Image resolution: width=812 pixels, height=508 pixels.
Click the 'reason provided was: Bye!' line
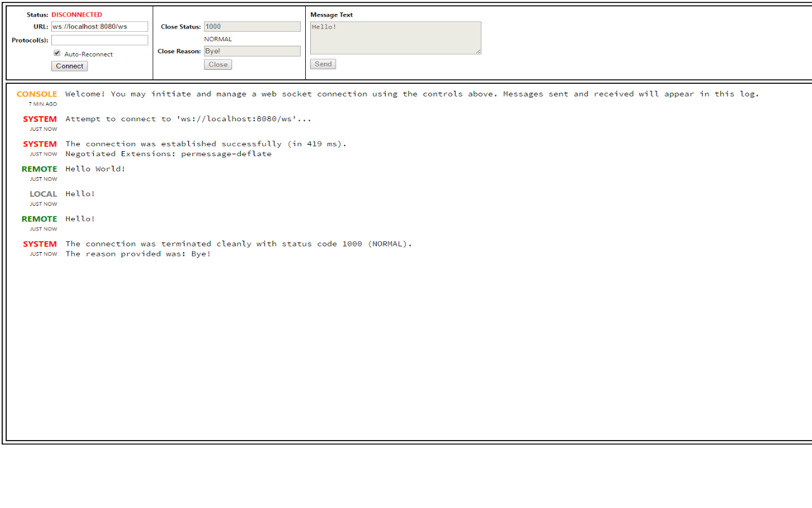138,254
